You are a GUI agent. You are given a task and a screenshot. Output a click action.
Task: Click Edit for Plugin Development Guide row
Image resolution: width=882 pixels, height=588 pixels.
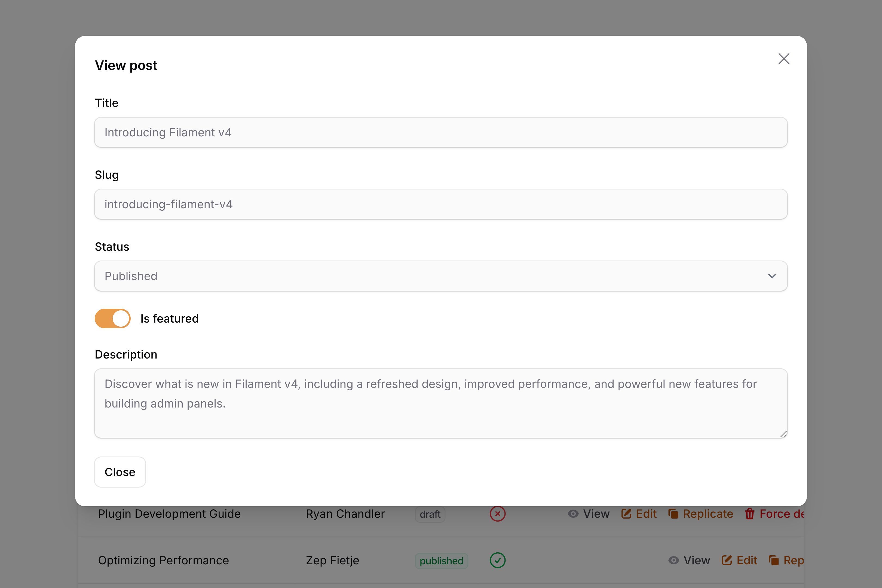tap(639, 514)
